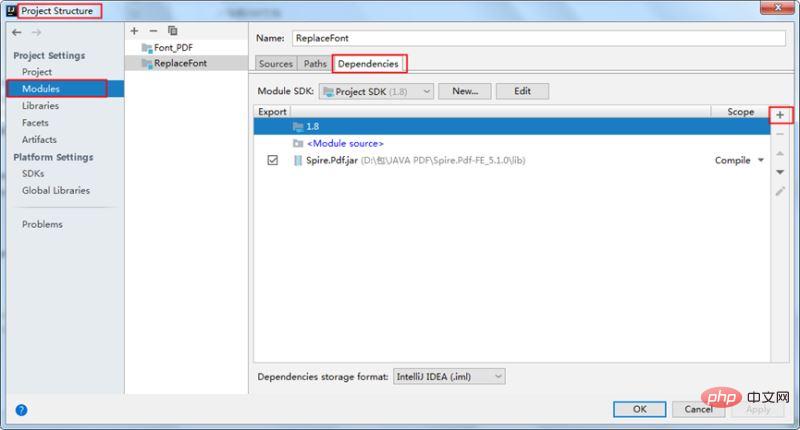Image resolution: width=800 pixels, height=430 pixels.
Task: Switch to the Dependencies tab
Action: pos(368,64)
